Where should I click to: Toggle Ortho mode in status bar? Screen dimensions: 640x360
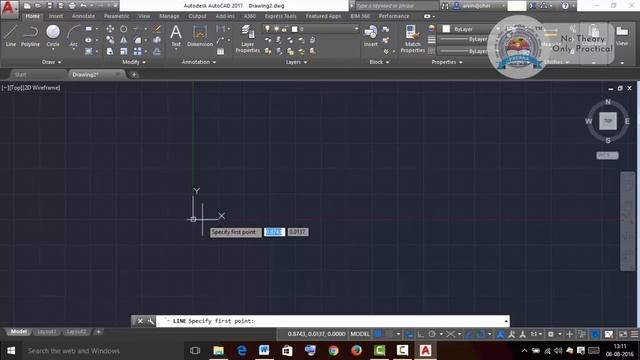coord(420,334)
